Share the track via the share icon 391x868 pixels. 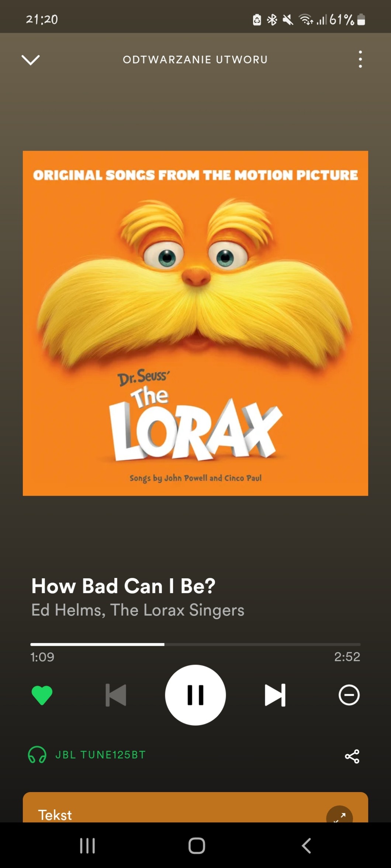[352, 756]
